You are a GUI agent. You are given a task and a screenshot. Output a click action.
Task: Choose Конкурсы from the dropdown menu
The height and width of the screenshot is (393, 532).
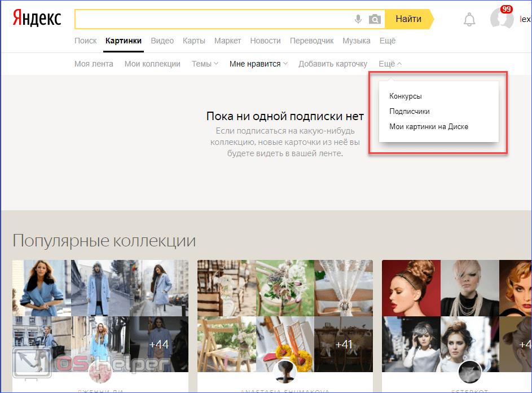point(406,96)
